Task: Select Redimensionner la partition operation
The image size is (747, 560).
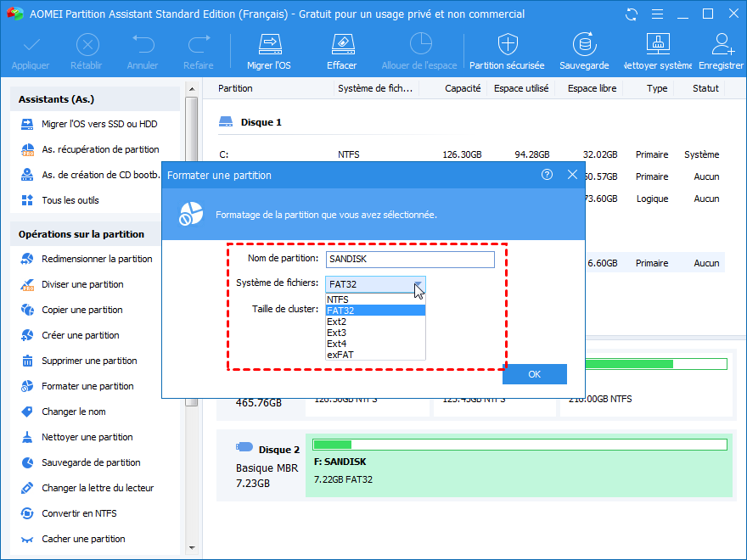Action: coord(97,259)
